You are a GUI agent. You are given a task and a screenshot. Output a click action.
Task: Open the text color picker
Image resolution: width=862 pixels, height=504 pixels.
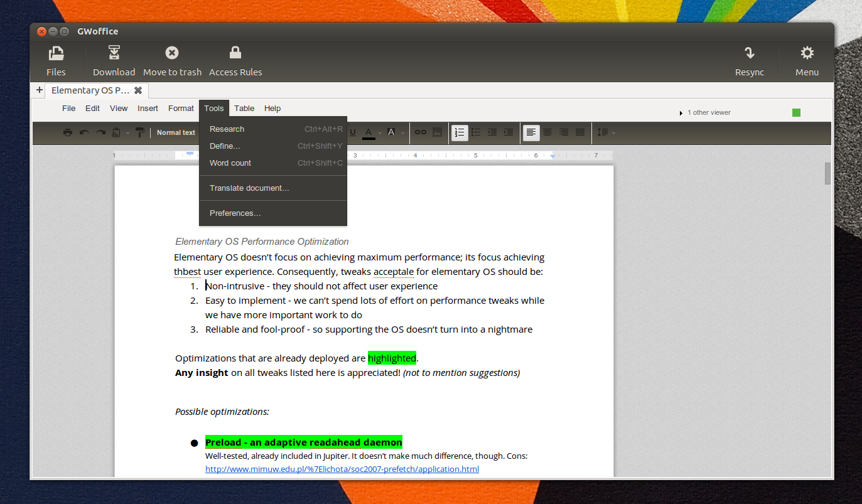tap(369, 132)
